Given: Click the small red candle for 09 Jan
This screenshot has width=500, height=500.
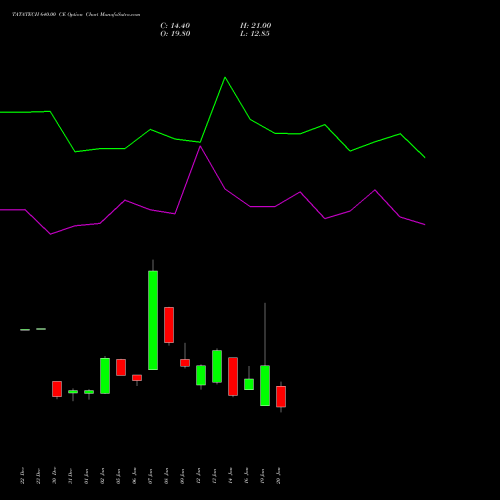Looking at the screenshot, I should 185,363.
